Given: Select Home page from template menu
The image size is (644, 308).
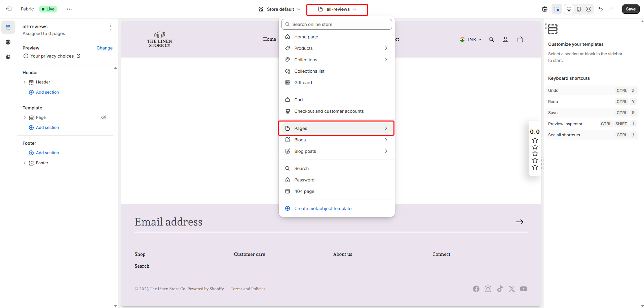Looking at the screenshot, I should tap(306, 37).
